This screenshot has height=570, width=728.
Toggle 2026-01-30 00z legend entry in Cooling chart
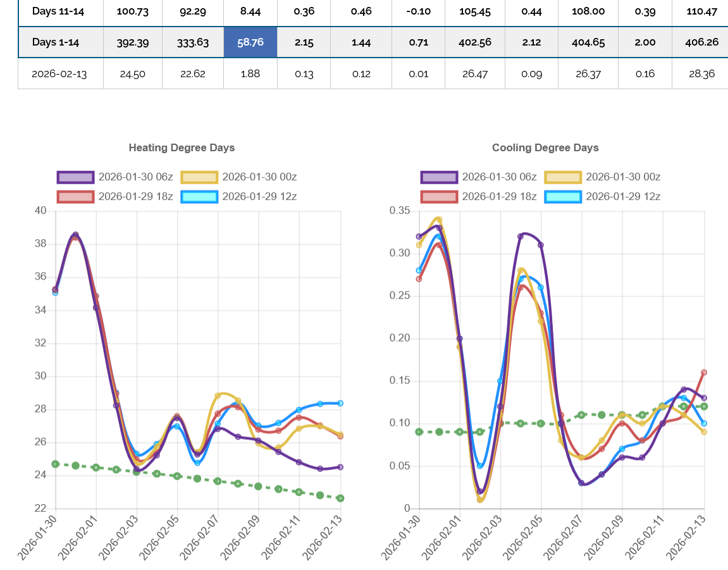(602, 177)
